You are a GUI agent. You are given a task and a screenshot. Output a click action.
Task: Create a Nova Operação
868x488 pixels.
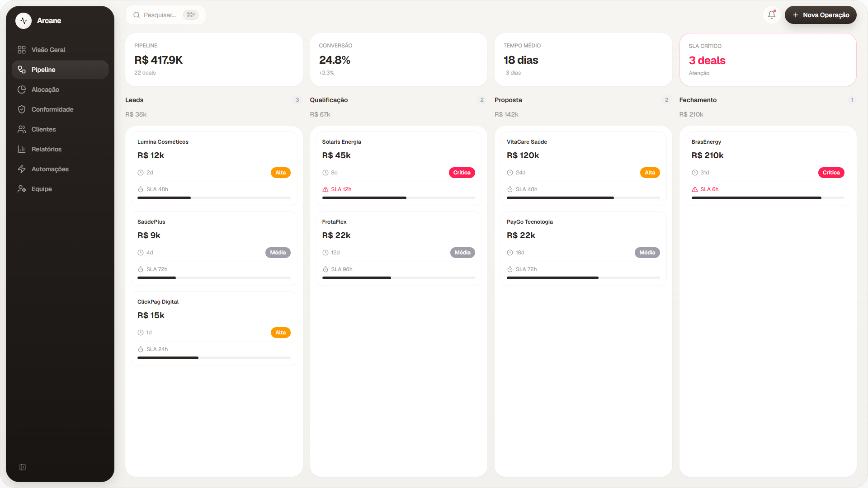pyautogui.click(x=821, y=15)
